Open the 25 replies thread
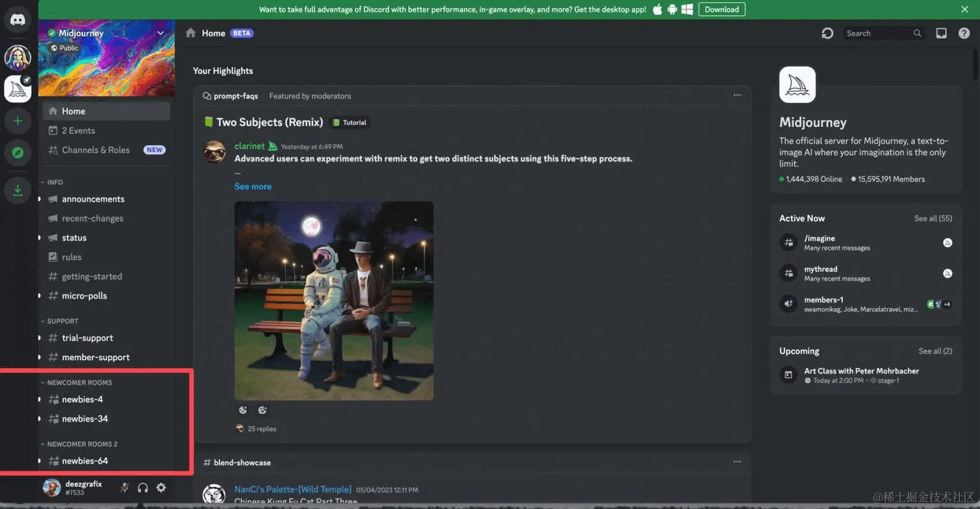 point(262,429)
